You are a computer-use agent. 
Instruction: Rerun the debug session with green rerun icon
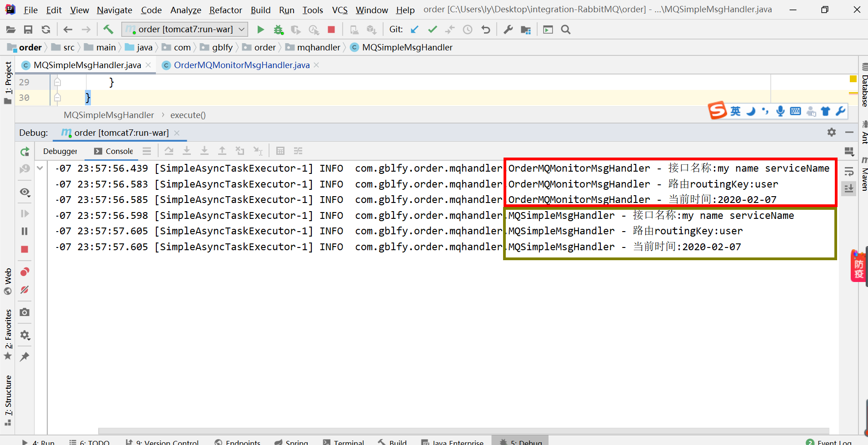coord(25,152)
